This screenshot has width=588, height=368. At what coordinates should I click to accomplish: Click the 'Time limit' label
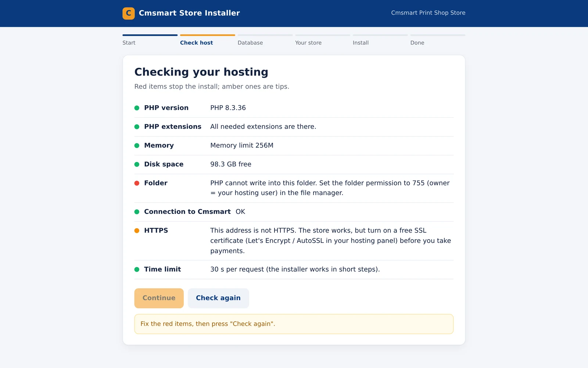[x=162, y=269]
